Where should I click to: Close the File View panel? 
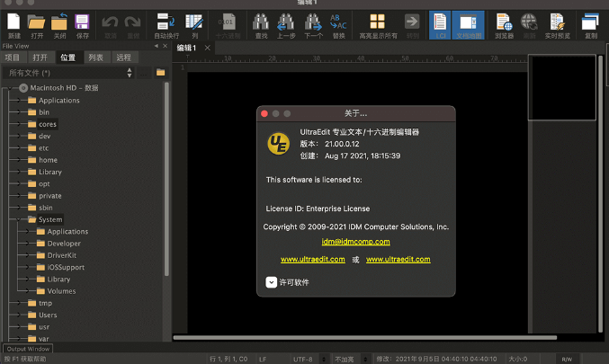[x=165, y=46]
